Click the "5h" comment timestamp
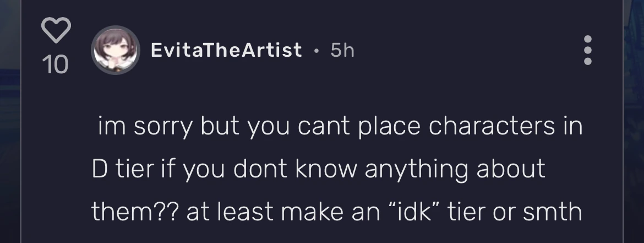This screenshot has height=243, width=644. (x=342, y=51)
